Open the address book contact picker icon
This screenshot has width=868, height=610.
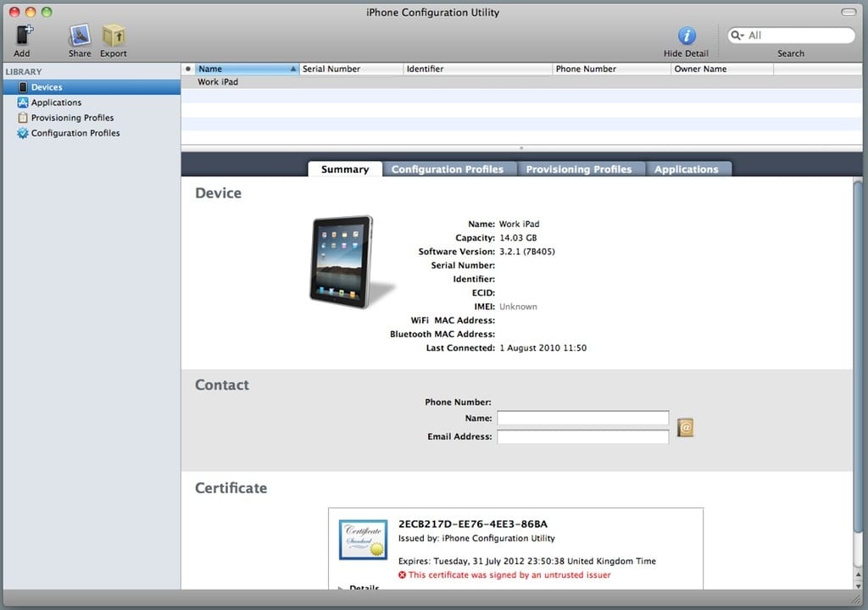tap(685, 427)
